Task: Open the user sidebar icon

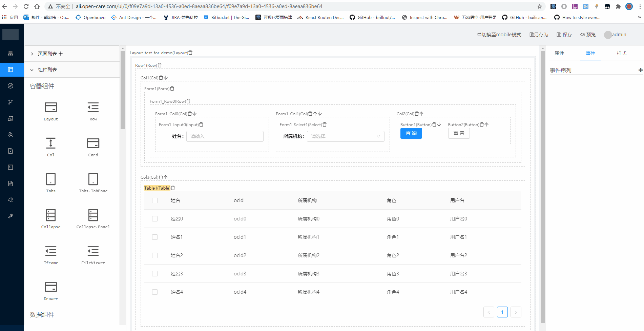Action: (11, 135)
